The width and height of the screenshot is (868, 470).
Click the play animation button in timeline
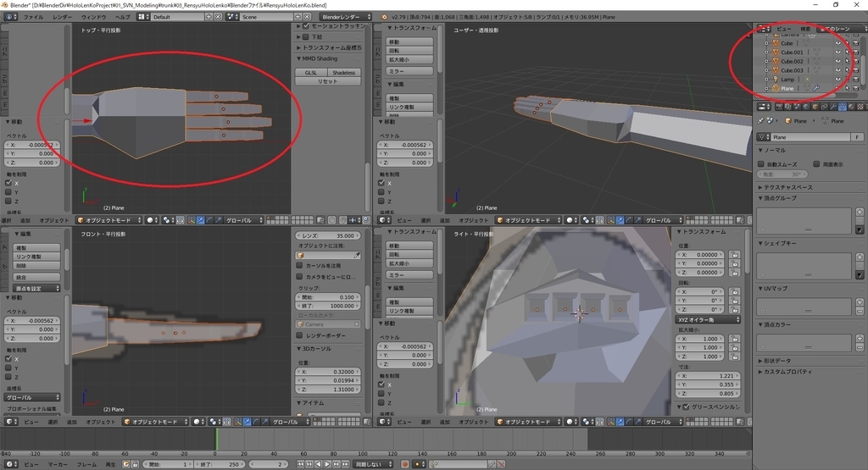pos(327,464)
